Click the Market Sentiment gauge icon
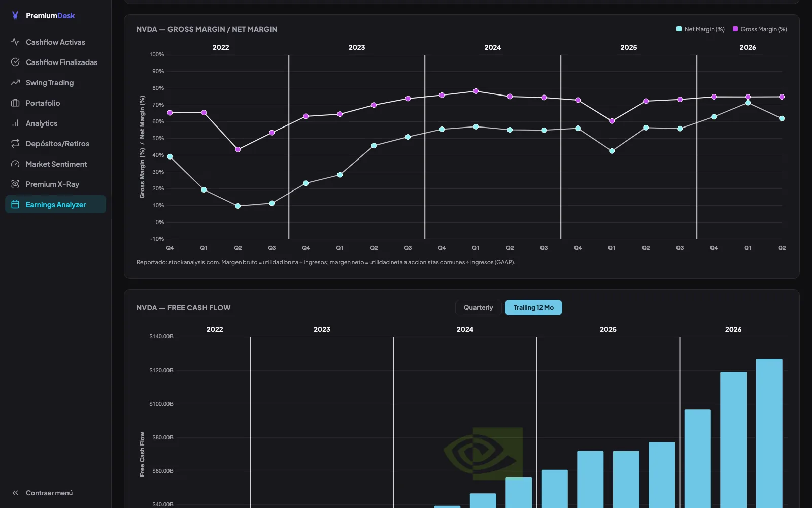Screen dimensions: 812x508 [15, 164]
